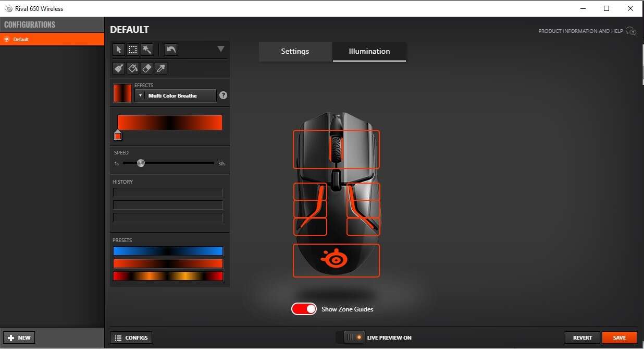Apply the blue gradient preset
The width and height of the screenshot is (644, 349).
pos(168,251)
